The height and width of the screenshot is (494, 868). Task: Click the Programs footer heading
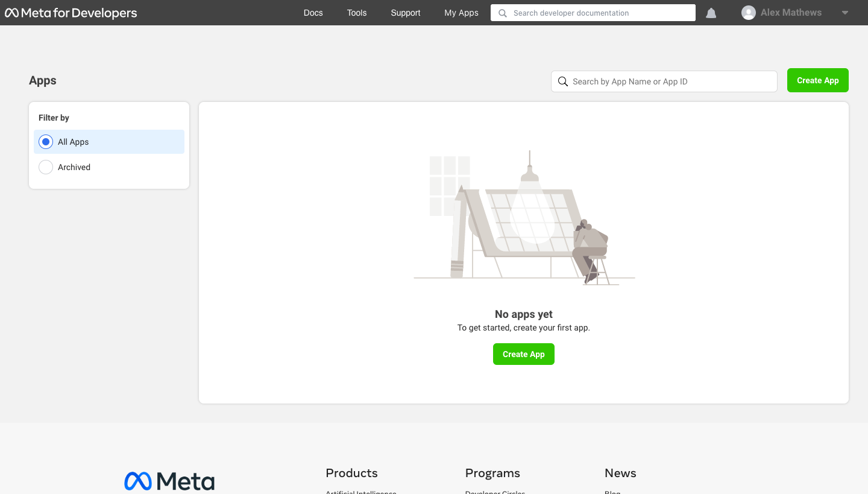click(492, 473)
